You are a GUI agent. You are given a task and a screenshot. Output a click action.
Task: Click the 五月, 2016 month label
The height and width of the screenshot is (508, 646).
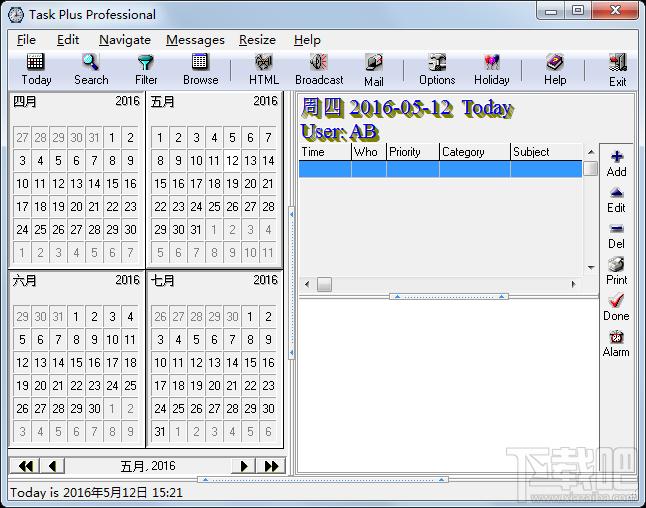click(x=148, y=466)
